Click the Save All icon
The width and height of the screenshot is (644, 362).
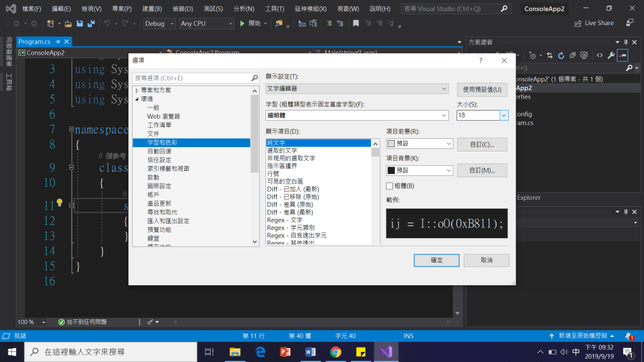(x=91, y=23)
